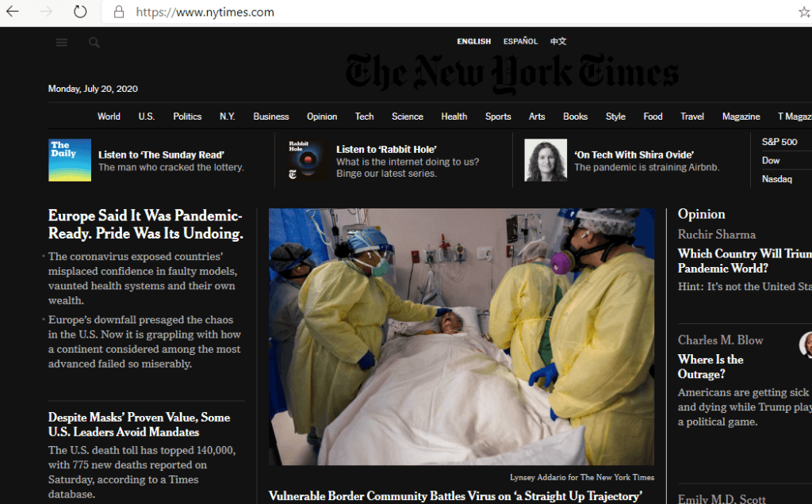Open the U.S. section
The width and height of the screenshot is (812, 504).
coord(147,116)
